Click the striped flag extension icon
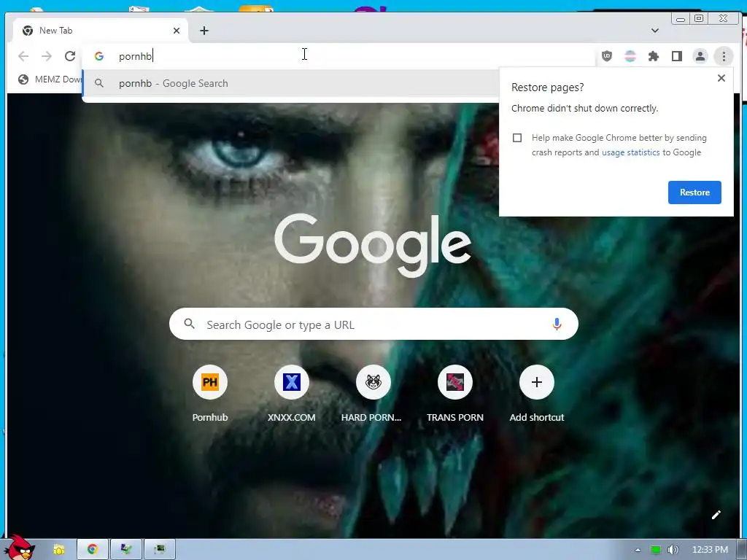 pyautogui.click(x=630, y=56)
